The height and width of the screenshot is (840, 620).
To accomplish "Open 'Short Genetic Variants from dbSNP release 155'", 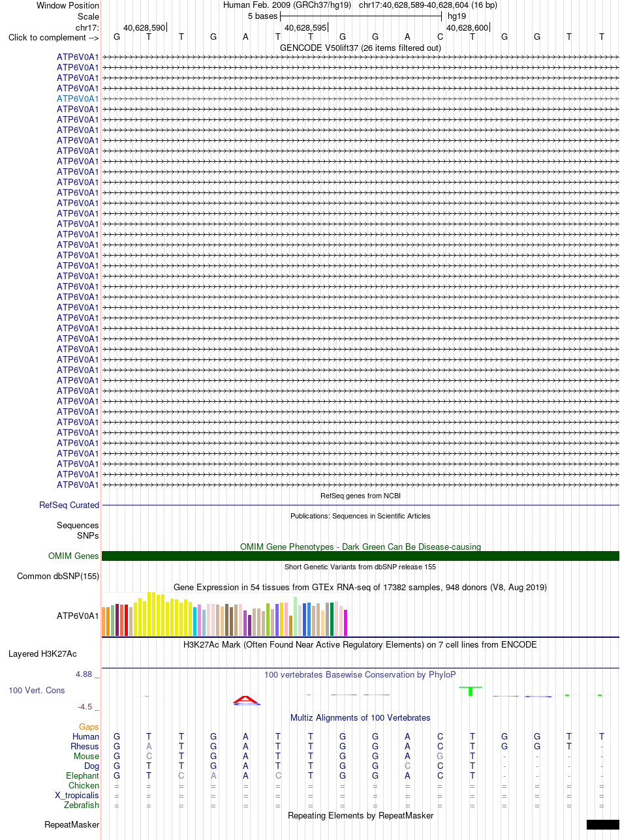I will pyautogui.click(x=360, y=567).
